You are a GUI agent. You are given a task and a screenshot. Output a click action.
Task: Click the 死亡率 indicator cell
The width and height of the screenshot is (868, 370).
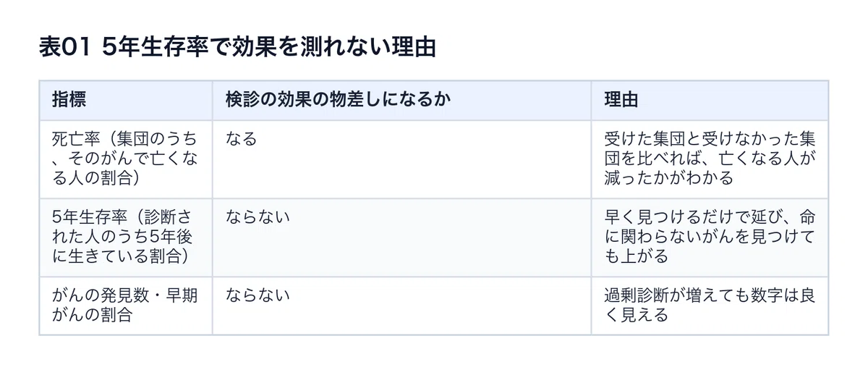tap(125, 159)
